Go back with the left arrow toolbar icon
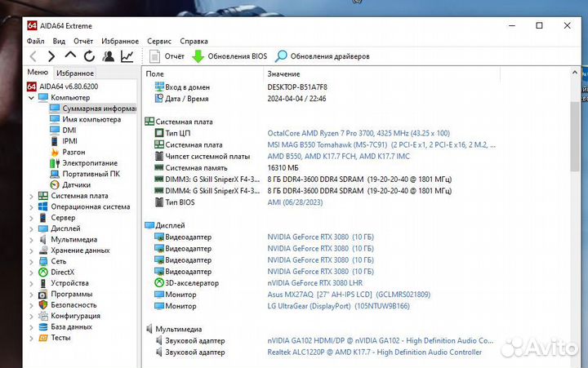The height and width of the screenshot is (368, 588). click(x=33, y=56)
